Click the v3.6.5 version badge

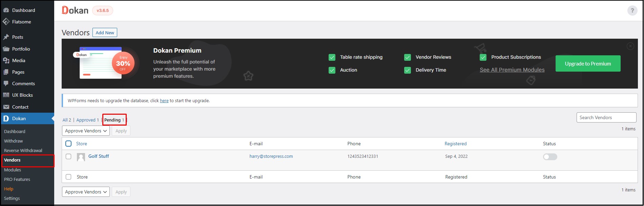tap(103, 11)
